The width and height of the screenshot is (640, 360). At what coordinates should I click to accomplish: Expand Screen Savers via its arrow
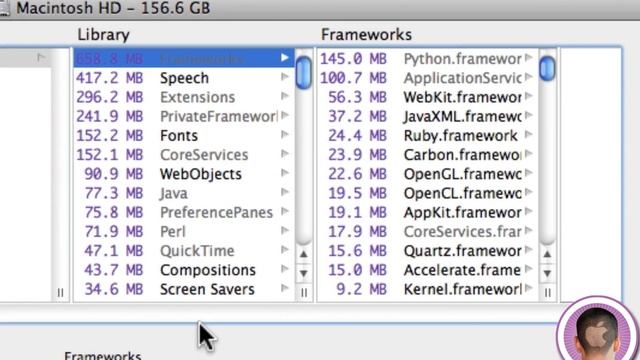[285, 288]
